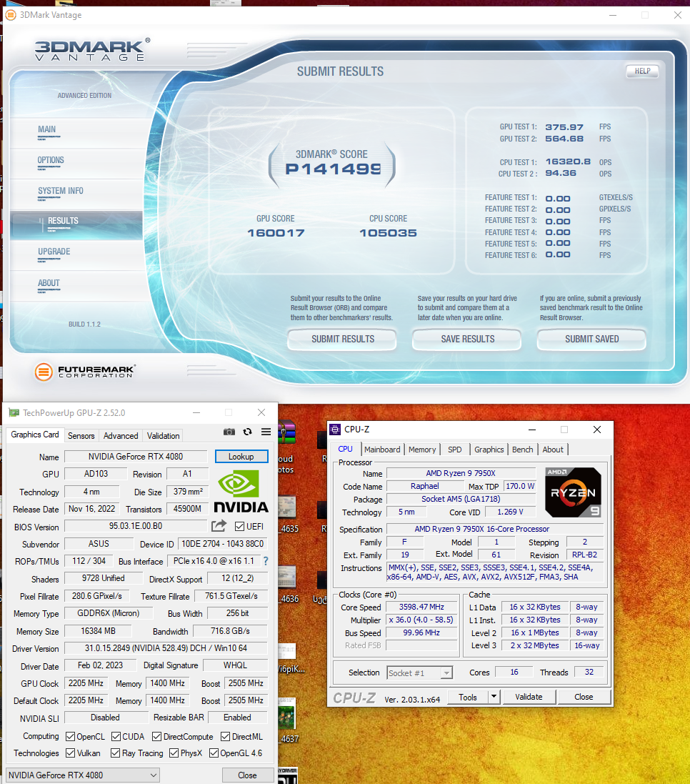Image resolution: width=690 pixels, height=784 pixels.
Task: Click the Driver Version field in GPU-Z
Action: point(166,648)
